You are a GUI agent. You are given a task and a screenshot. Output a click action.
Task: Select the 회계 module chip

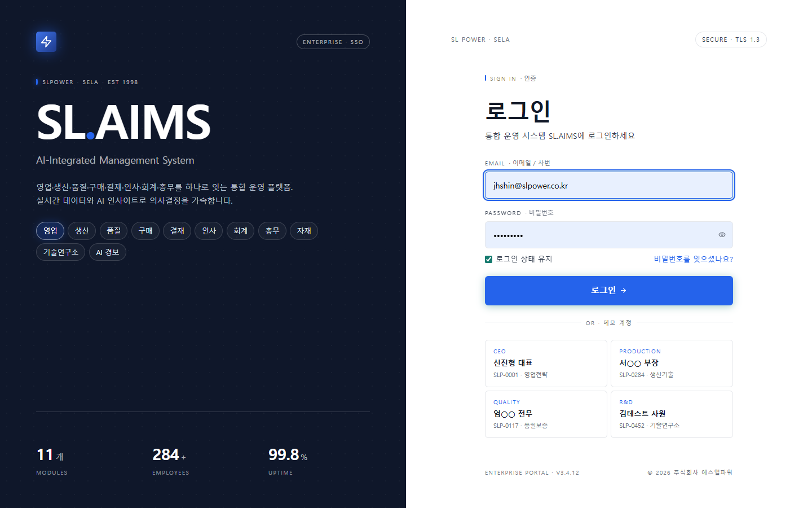coord(241,231)
